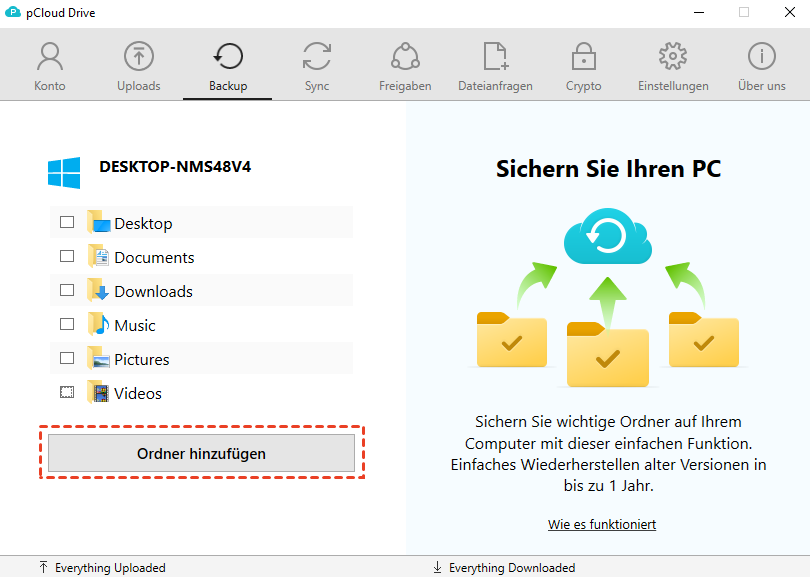Click the Sichern Sie Ihren PC heading

point(609,169)
